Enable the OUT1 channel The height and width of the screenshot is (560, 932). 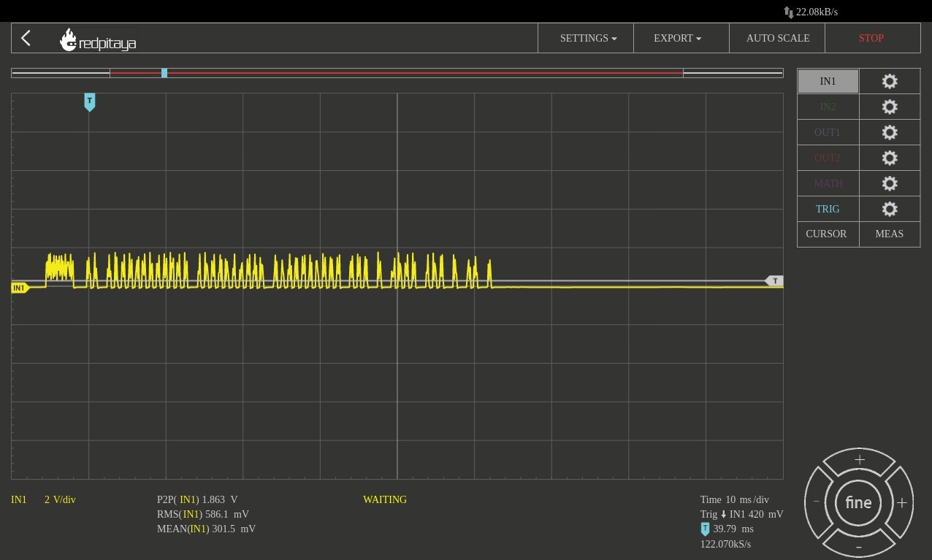pos(828,132)
